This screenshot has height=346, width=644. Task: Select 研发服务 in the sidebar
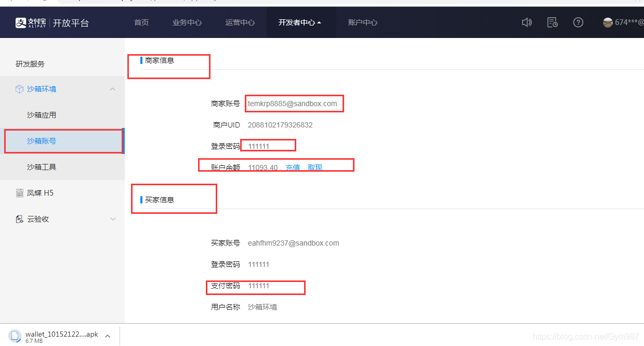(x=30, y=64)
